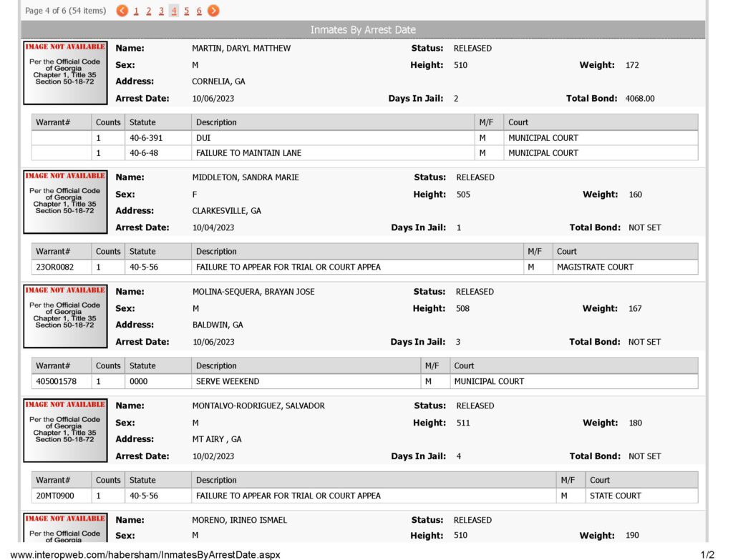Open page 6 of inmate list
This screenshot has width=733, height=560.
click(x=199, y=11)
